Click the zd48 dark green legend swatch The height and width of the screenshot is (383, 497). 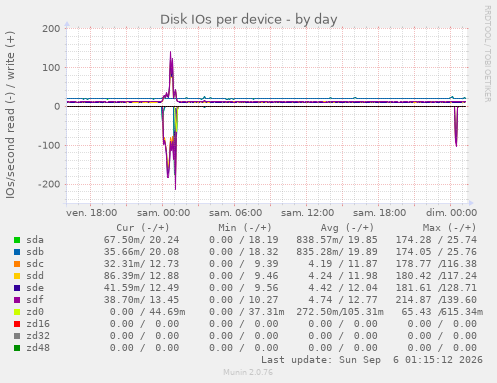[x=17, y=348]
